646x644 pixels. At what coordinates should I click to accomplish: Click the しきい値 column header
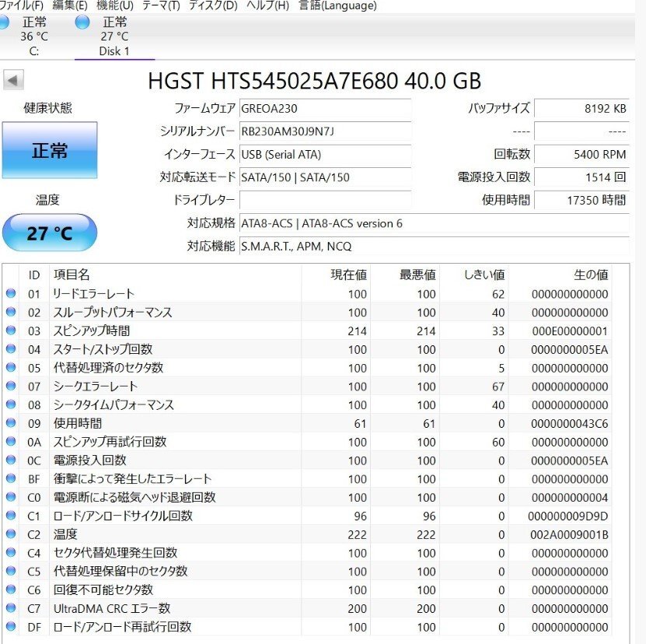[473, 275]
